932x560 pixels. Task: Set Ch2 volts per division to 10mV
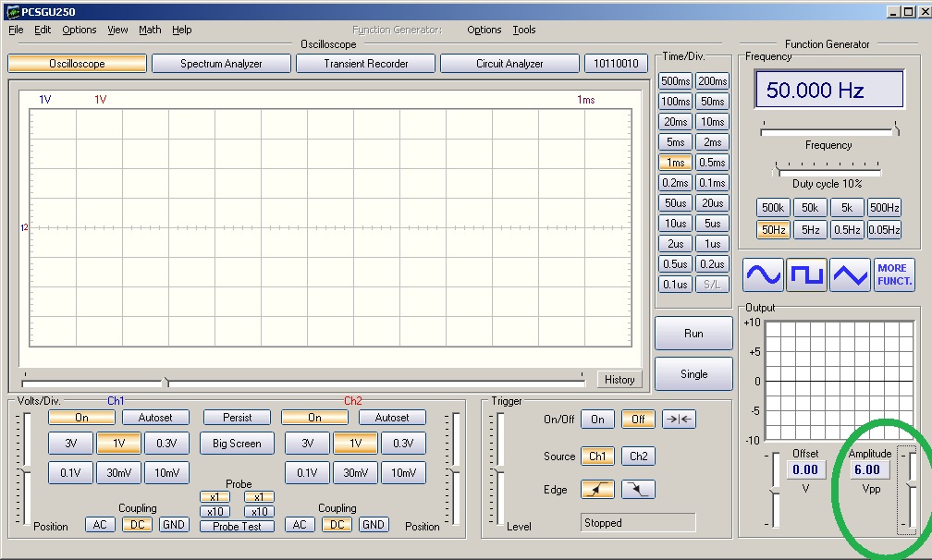coord(403,473)
